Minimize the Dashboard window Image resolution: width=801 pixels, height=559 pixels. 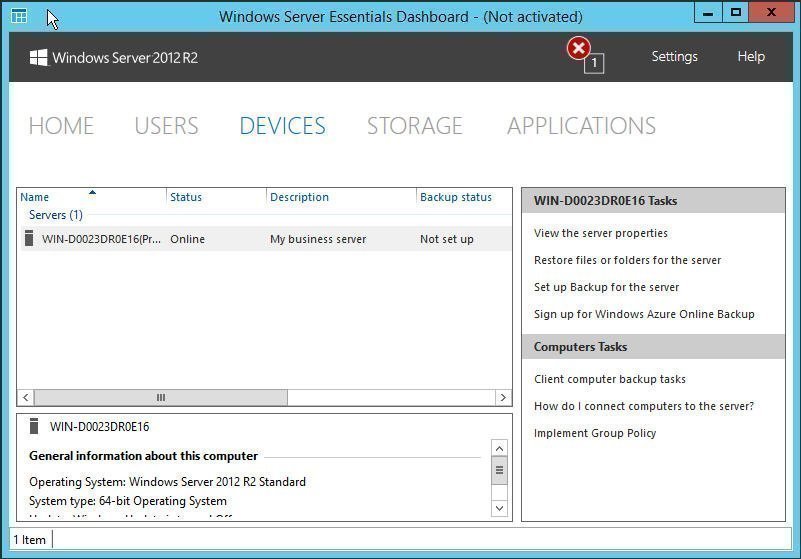[x=708, y=12]
